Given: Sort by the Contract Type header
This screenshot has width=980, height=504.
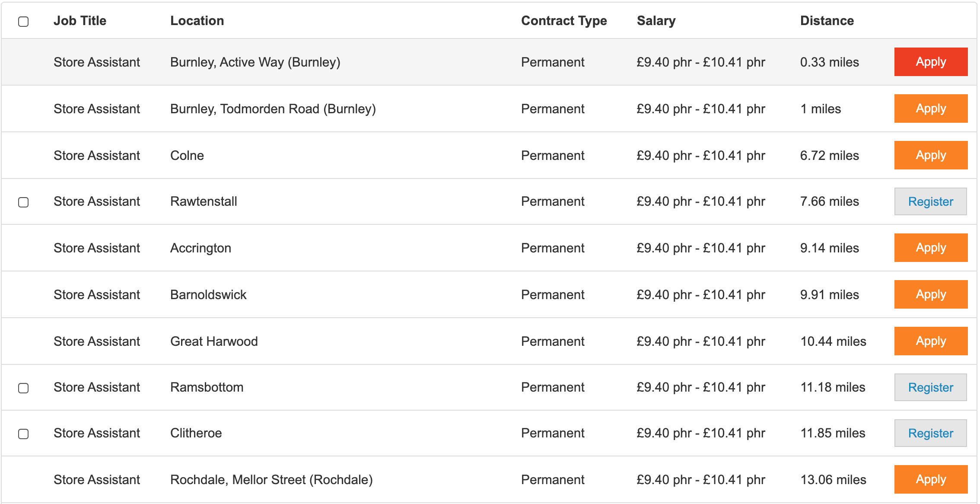Looking at the screenshot, I should click(563, 21).
